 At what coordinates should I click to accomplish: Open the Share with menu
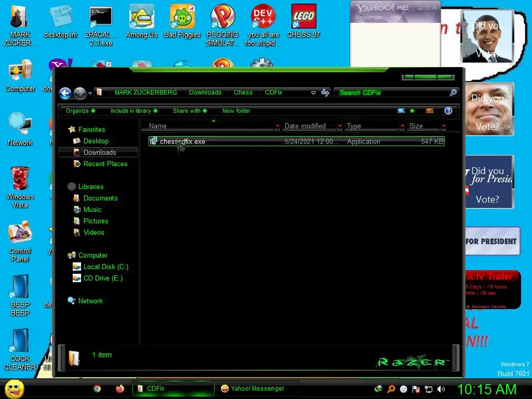click(x=190, y=111)
